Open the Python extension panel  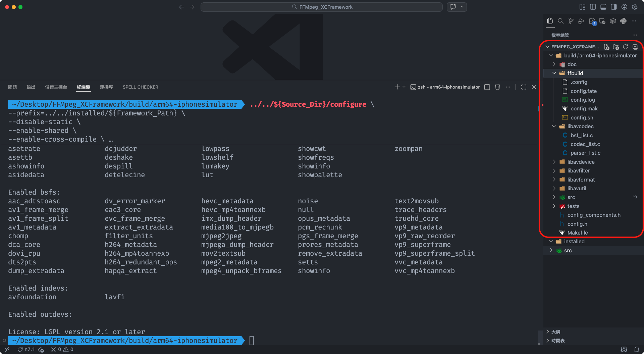tap(623, 21)
